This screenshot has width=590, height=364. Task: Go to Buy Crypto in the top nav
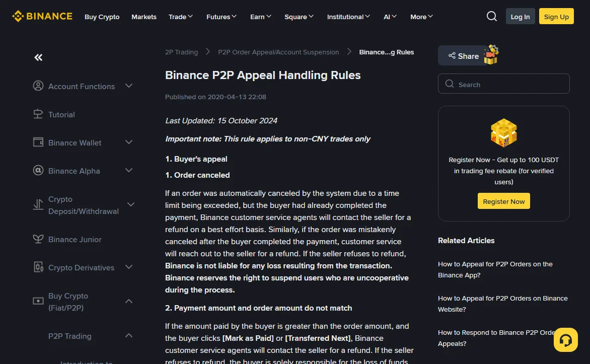pos(102,17)
